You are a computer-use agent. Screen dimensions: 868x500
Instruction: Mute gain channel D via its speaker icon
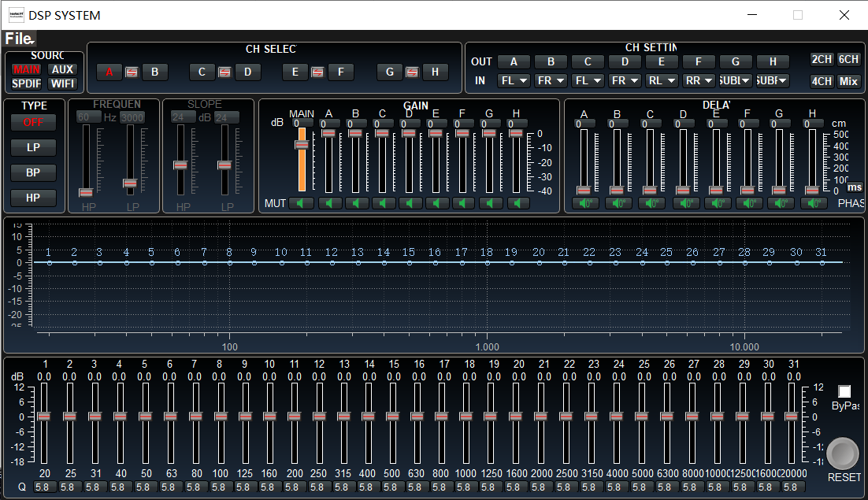410,203
